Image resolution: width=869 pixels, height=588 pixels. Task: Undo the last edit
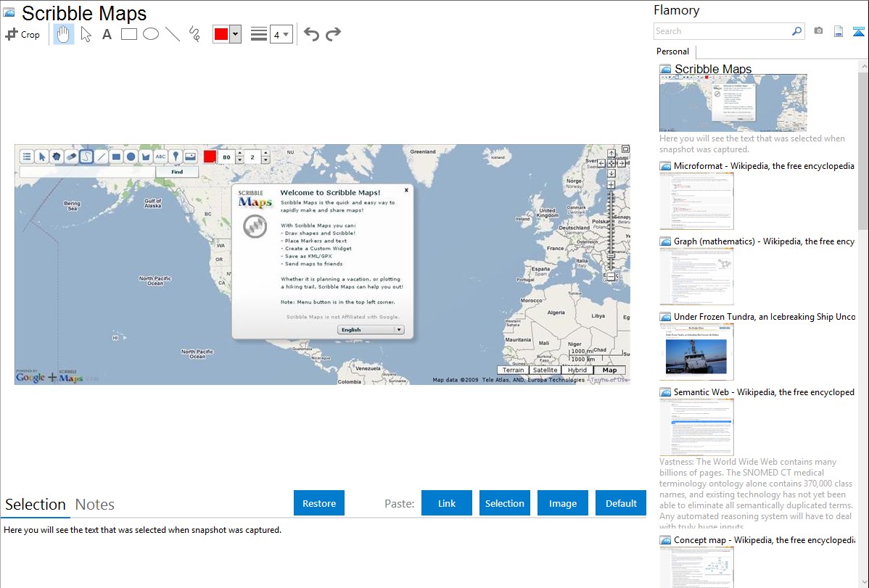pos(311,34)
